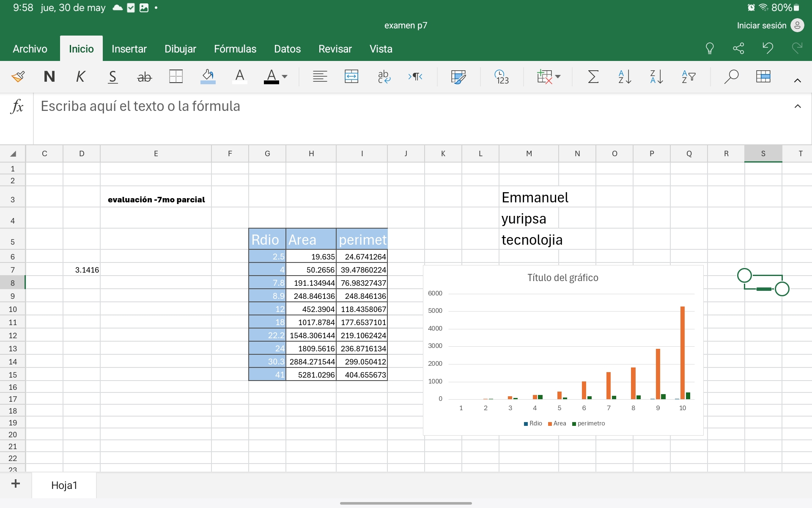The height and width of the screenshot is (508, 812).
Task: Expand insert/delete cells dropdown
Action: coord(558,77)
